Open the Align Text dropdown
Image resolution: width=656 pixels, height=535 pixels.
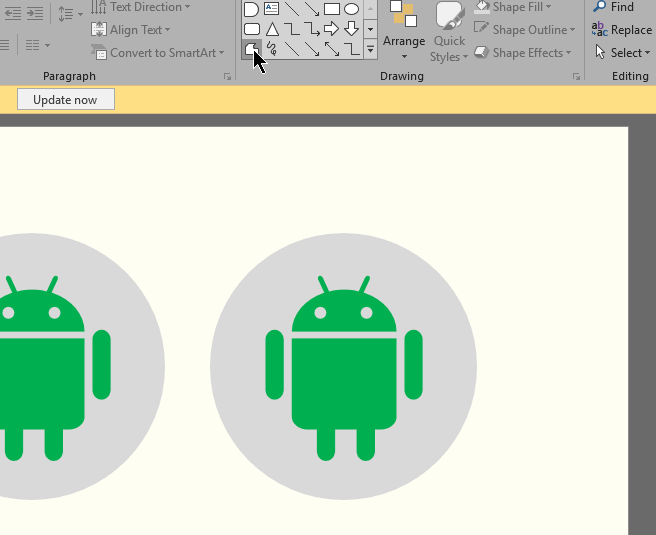pos(131,30)
